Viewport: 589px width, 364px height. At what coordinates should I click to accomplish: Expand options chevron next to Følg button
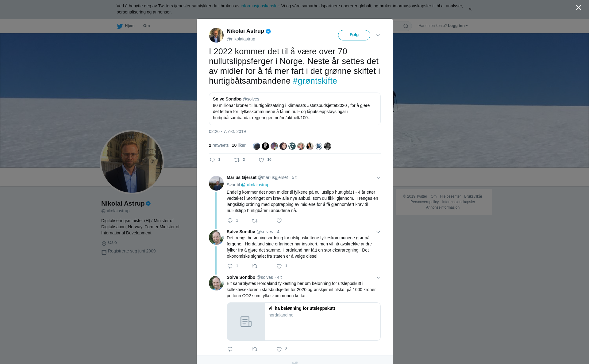click(x=378, y=35)
